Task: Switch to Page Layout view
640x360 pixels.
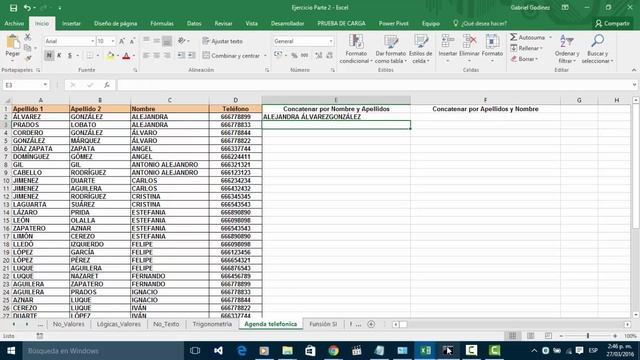Action: pos(530,336)
